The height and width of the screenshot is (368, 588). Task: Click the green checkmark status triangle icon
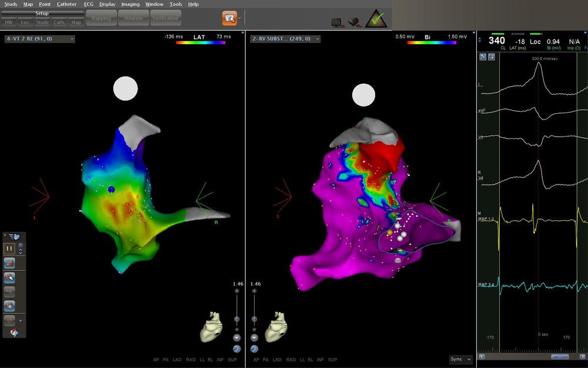(376, 19)
